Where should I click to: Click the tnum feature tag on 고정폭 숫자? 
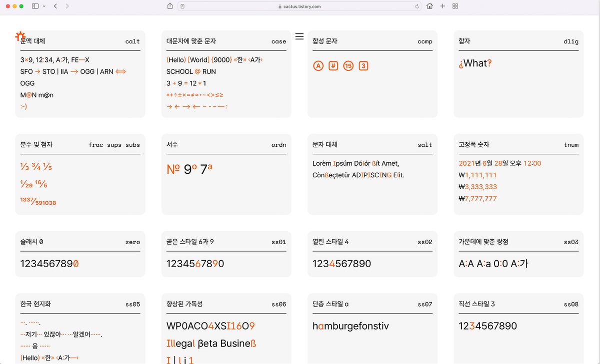[x=571, y=145]
